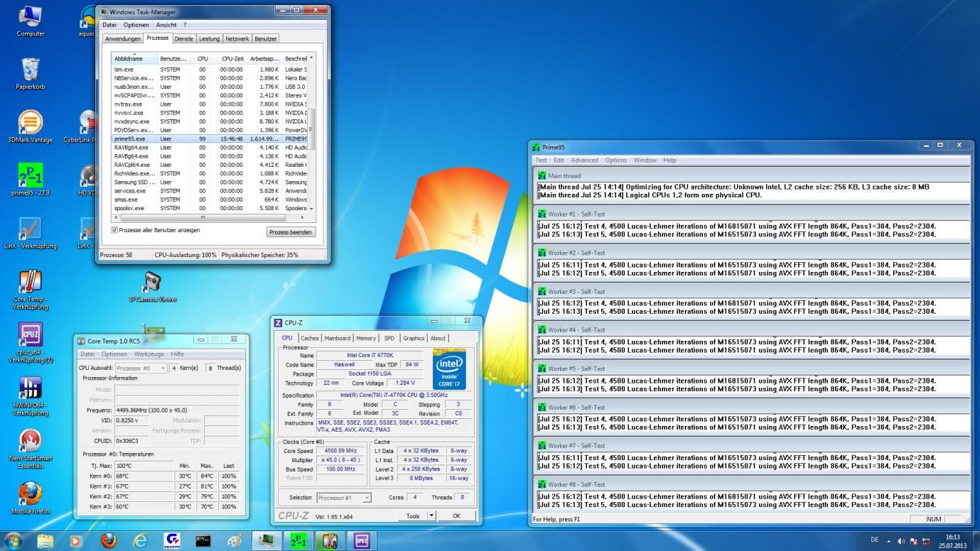
Task: Open Advanced menu in Prime95
Action: (584, 160)
